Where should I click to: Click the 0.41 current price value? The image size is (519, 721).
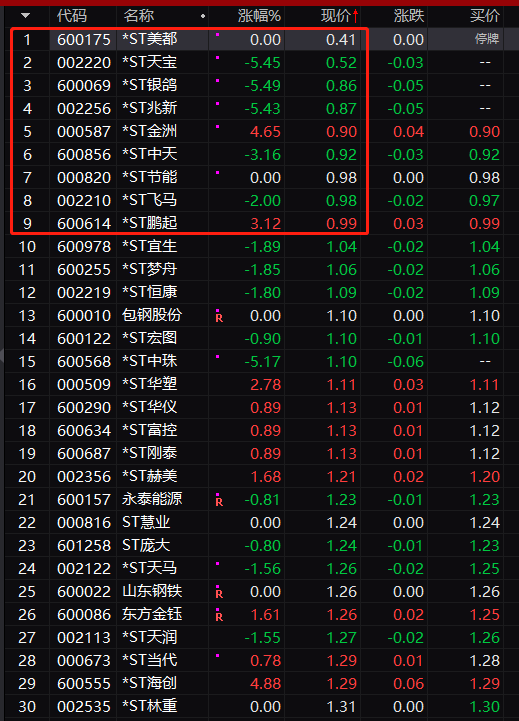(x=341, y=40)
